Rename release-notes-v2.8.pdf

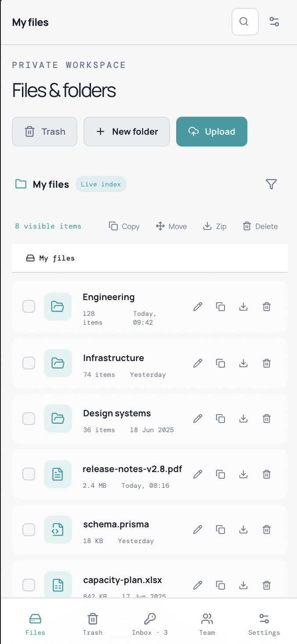[198, 474]
